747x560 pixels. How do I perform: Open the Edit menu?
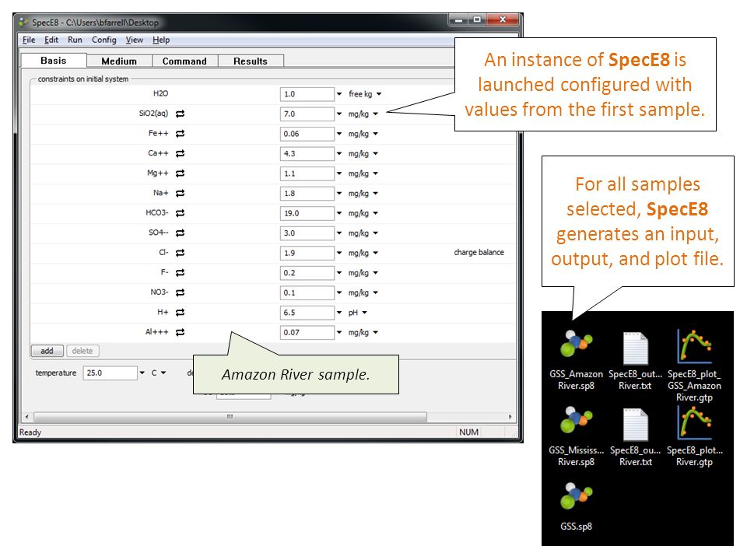[51, 40]
